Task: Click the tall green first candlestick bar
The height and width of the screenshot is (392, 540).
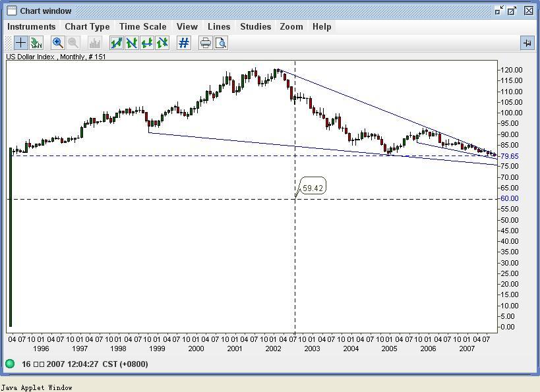Action: tap(11, 237)
